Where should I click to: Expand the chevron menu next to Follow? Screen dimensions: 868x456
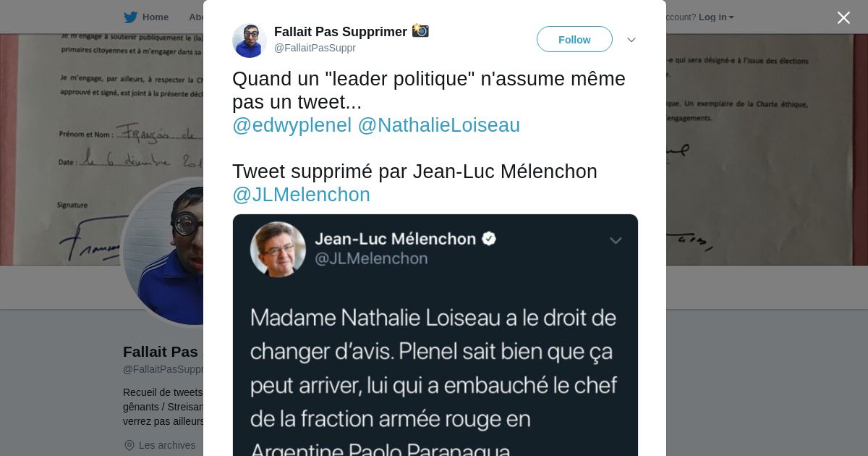tap(631, 40)
